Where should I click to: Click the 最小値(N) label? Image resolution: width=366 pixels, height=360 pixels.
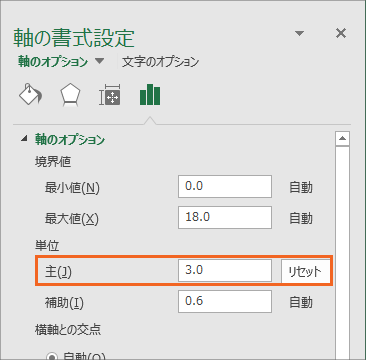(72, 189)
